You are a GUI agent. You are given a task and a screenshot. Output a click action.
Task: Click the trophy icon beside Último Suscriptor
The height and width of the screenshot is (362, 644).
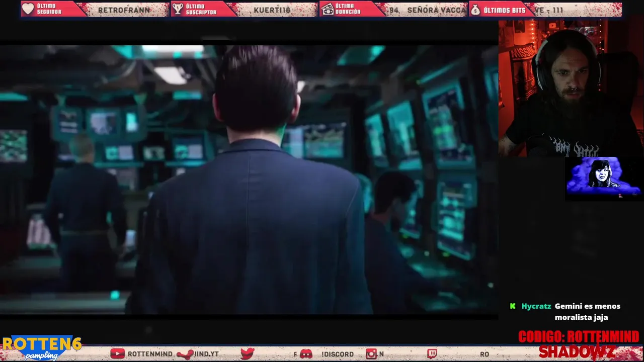pyautogui.click(x=178, y=9)
